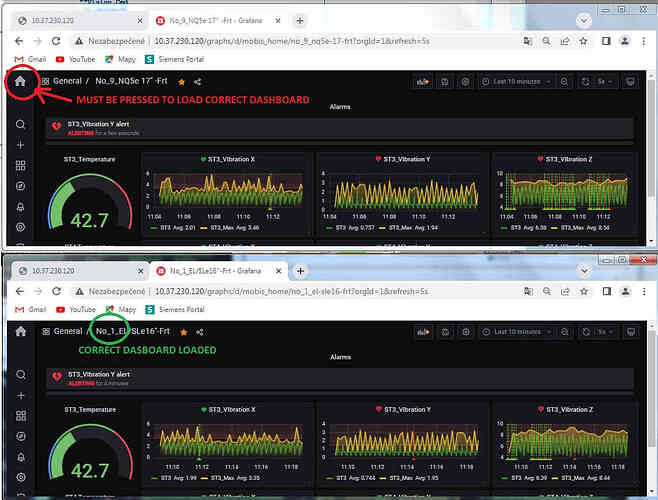Open configuration gear in bottom sidebar

21,477
